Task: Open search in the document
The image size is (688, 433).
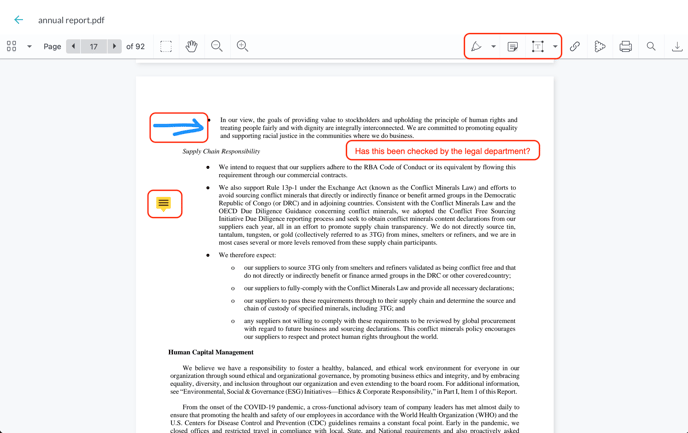Action: pyautogui.click(x=651, y=46)
